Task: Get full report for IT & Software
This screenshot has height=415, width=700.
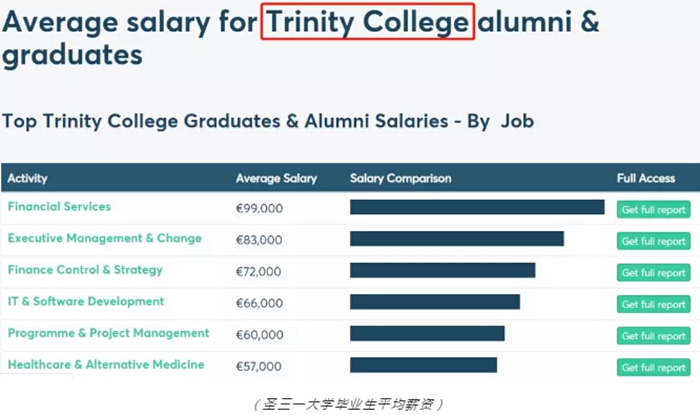Action: (653, 304)
